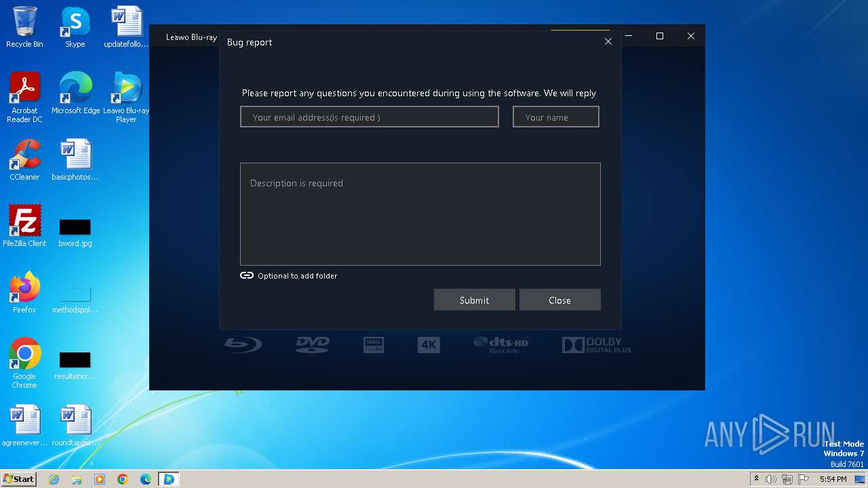Click the Action Center flag icon
This screenshot has height=488, width=868.
[x=804, y=479]
